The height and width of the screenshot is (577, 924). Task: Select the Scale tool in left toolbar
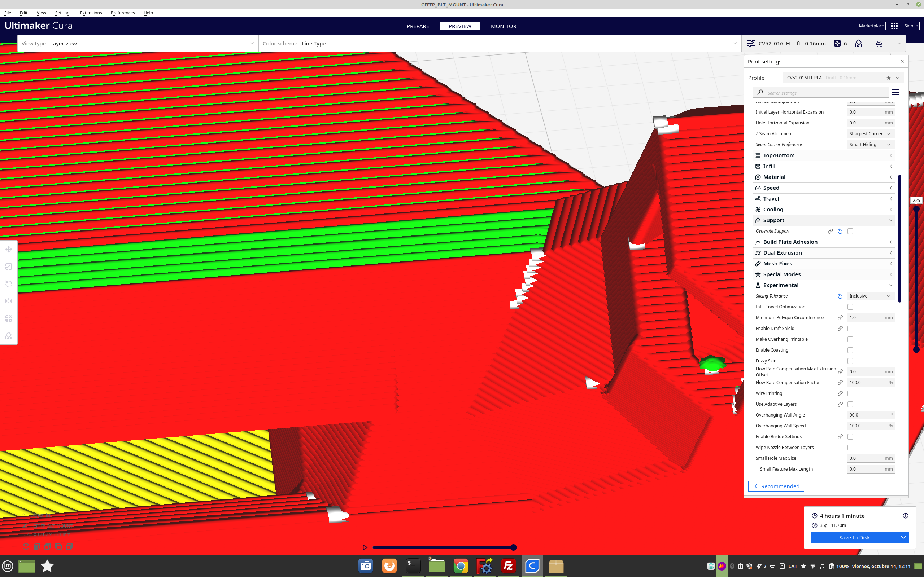(8, 267)
